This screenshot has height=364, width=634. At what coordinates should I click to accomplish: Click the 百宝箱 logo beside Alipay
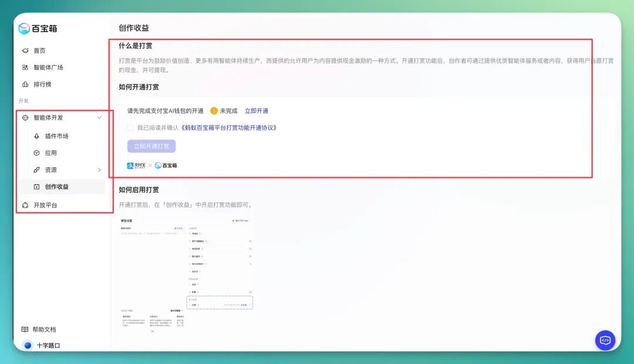pos(166,166)
